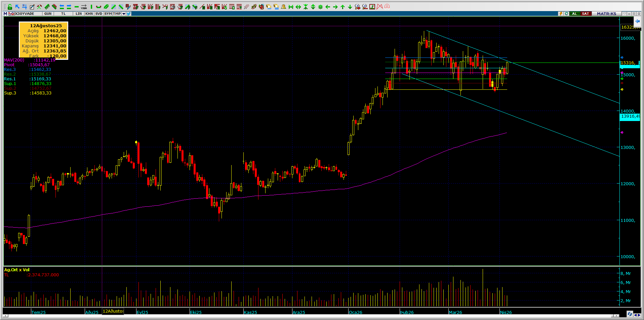Image resolution: width=644 pixels, height=320 pixels.
Task: Click the red magnet snap icon
Action: point(387,7)
